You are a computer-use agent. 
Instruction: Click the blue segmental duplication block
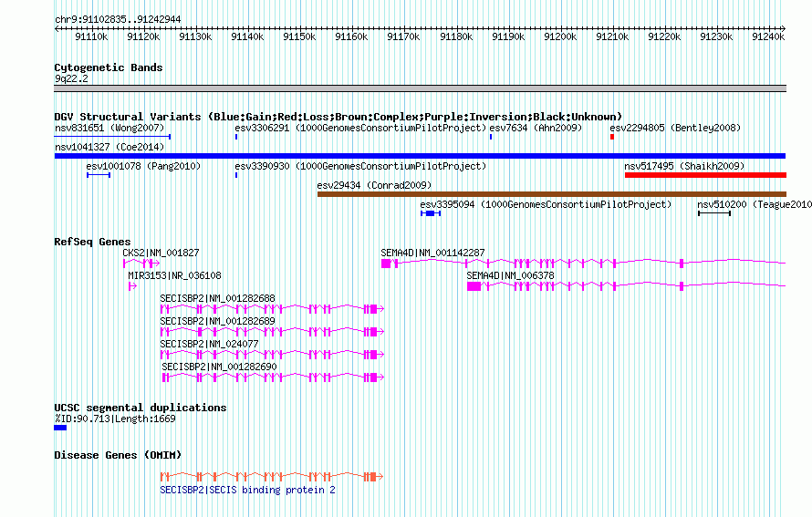[x=60, y=428]
